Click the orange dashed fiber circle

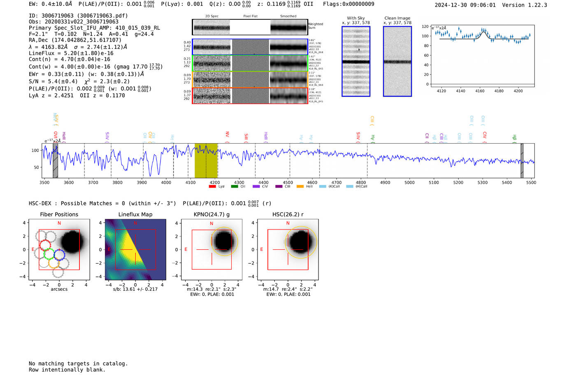(54, 263)
